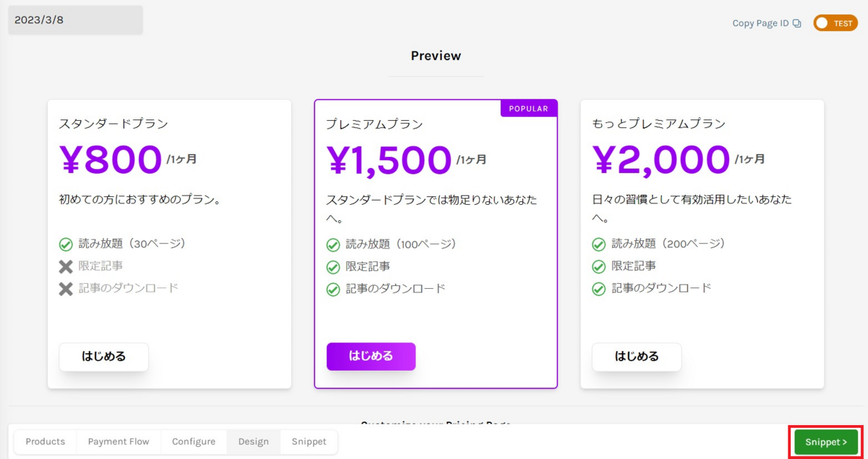Click checkmark beside 記事のダウンロード in もっとプレミアムプラン
Image resolution: width=868 pixels, height=459 pixels.
599,289
